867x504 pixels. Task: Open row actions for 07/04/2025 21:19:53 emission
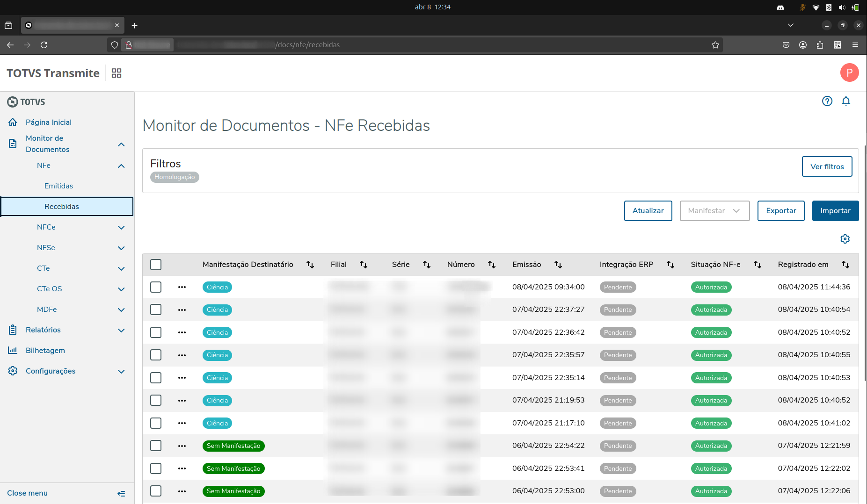tap(182, 401)
